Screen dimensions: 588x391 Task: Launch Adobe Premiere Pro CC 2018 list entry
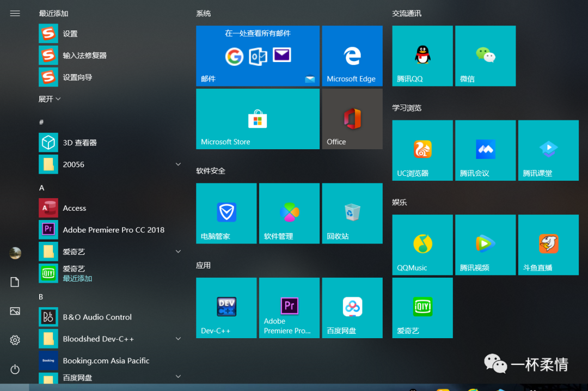(x=111, y=230)
